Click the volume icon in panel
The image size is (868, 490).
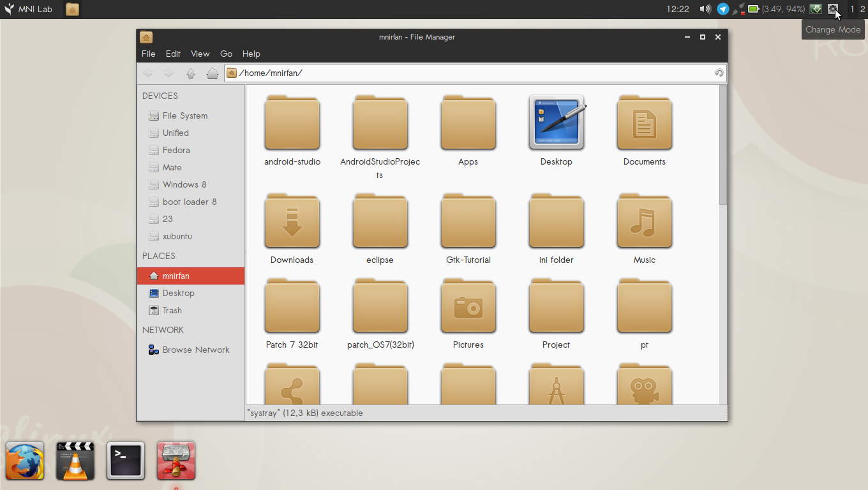705,9
